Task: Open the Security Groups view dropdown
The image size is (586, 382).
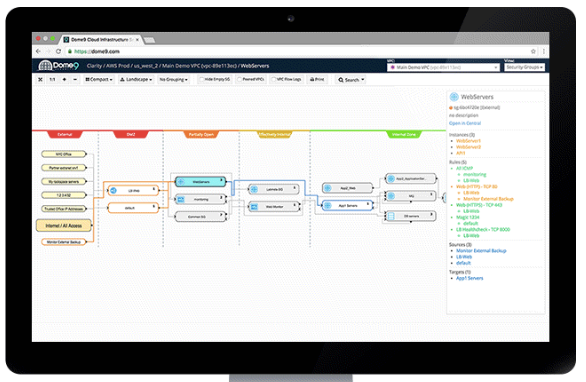Action: click(525, 67)
